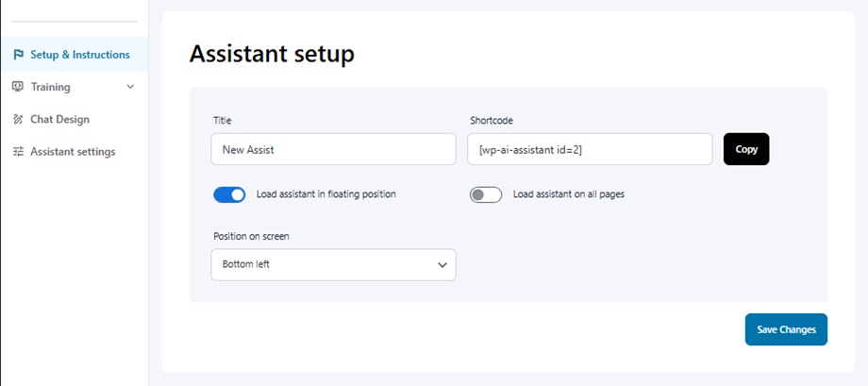Click the Chat Design brush icon
The width and height of the screenshot is (868, 386).
[x=18, y=119]
